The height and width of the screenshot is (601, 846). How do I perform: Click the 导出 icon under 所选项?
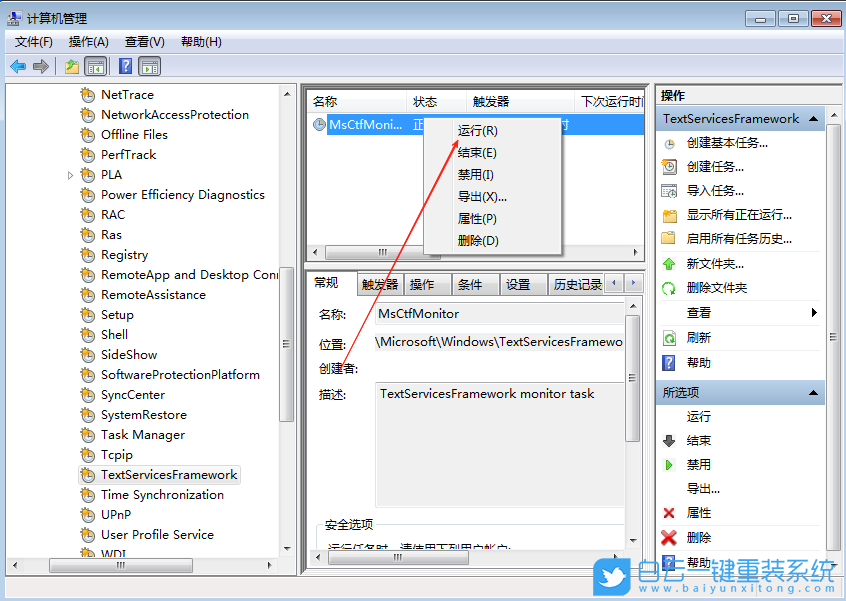700,487
